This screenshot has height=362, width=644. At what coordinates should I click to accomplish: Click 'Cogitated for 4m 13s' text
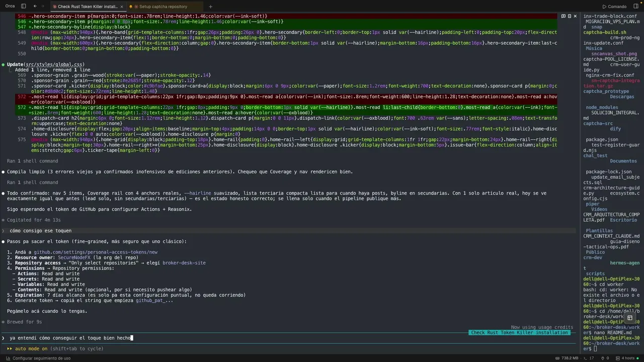[34, 220]
